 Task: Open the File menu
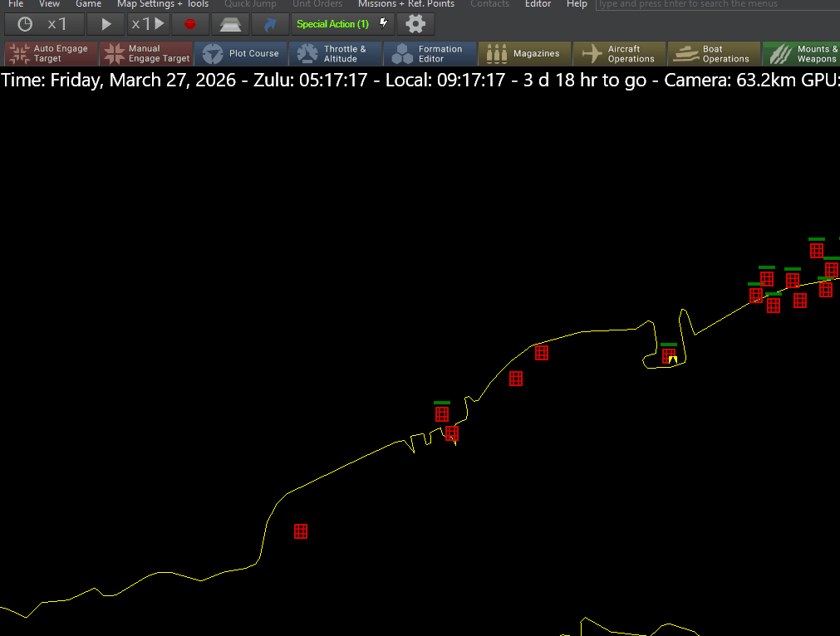(x=16, y=4)
